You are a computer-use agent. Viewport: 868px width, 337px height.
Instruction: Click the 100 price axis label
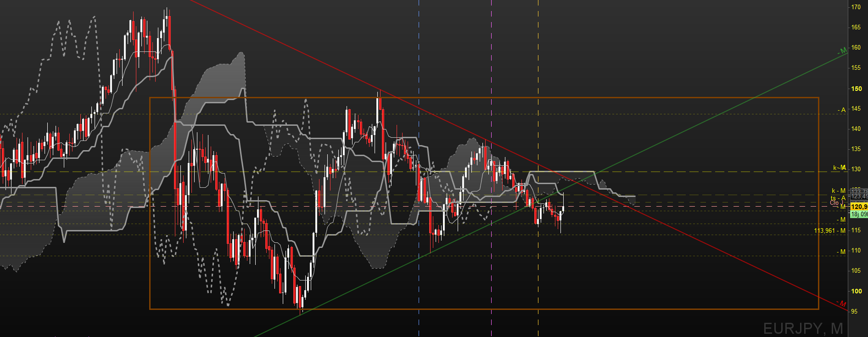click(x=857, y=291)
